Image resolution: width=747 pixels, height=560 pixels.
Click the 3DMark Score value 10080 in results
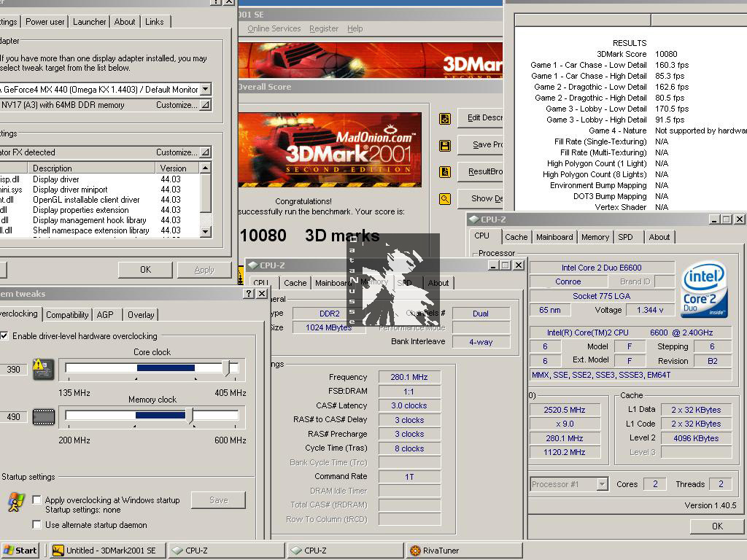pos(666,54)
